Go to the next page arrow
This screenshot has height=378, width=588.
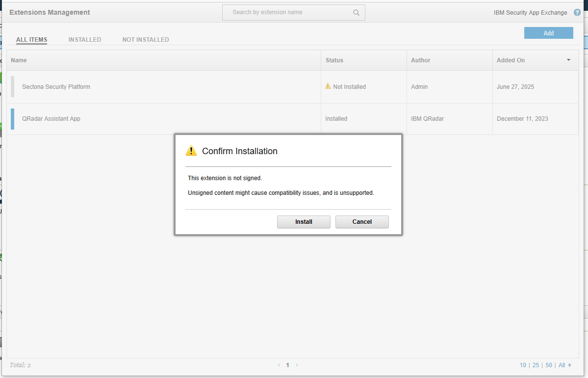tap(297, 365)
